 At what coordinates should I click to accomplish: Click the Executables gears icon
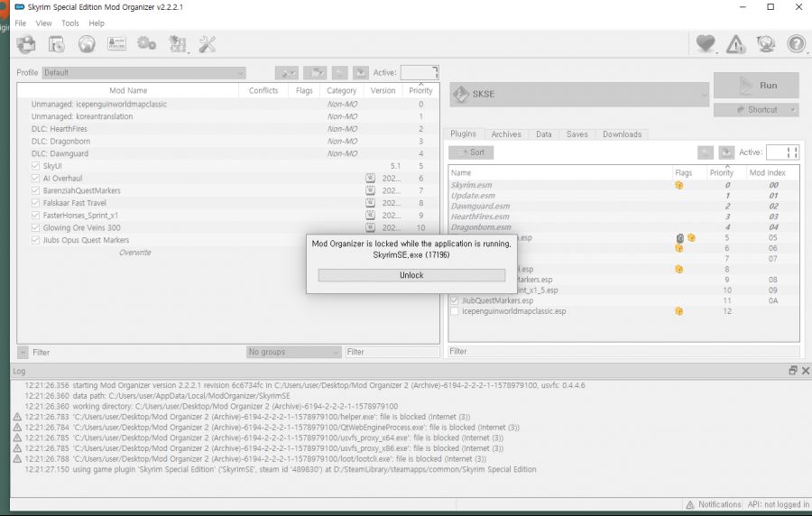146,43
